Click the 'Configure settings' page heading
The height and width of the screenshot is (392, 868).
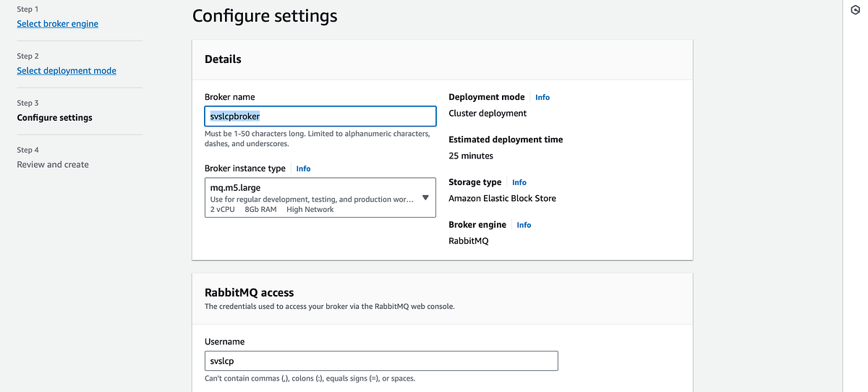coord(265,15)
